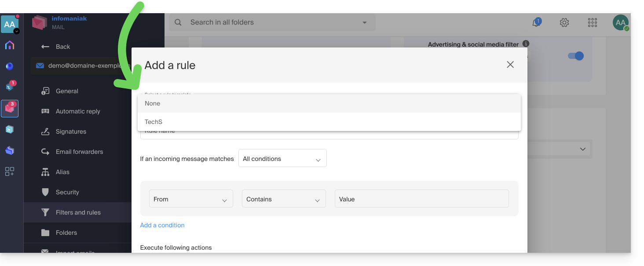Viewport: 644px width, 266px height.
Task: Click the Value input field
Action: point(421,199)
